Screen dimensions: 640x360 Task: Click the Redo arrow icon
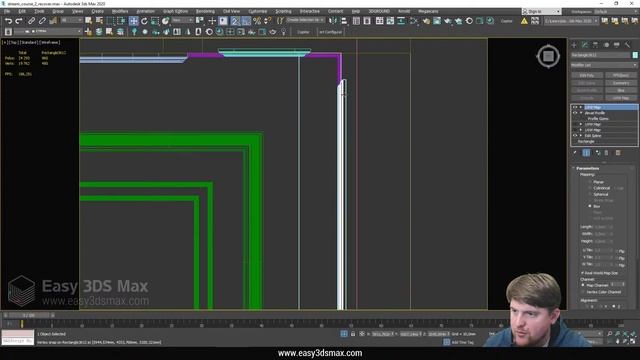(18, 21)
